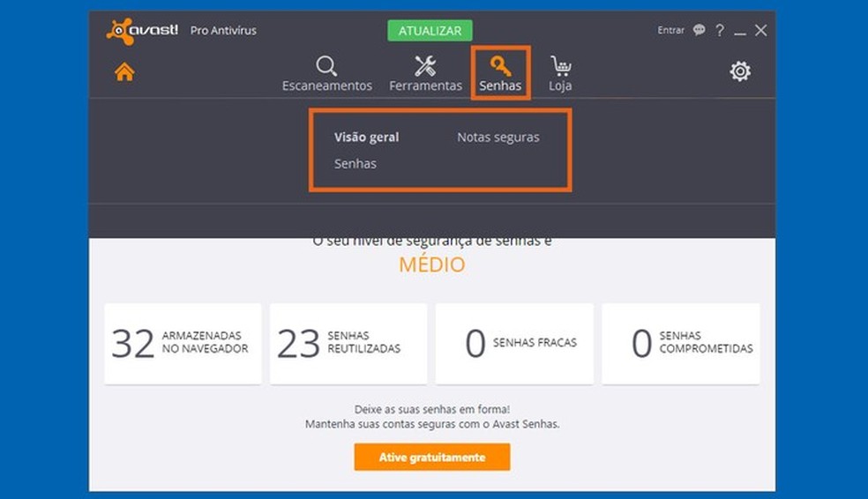Select the Senhas key icon
Screen dimensions: 868x499
pos(500,66)
